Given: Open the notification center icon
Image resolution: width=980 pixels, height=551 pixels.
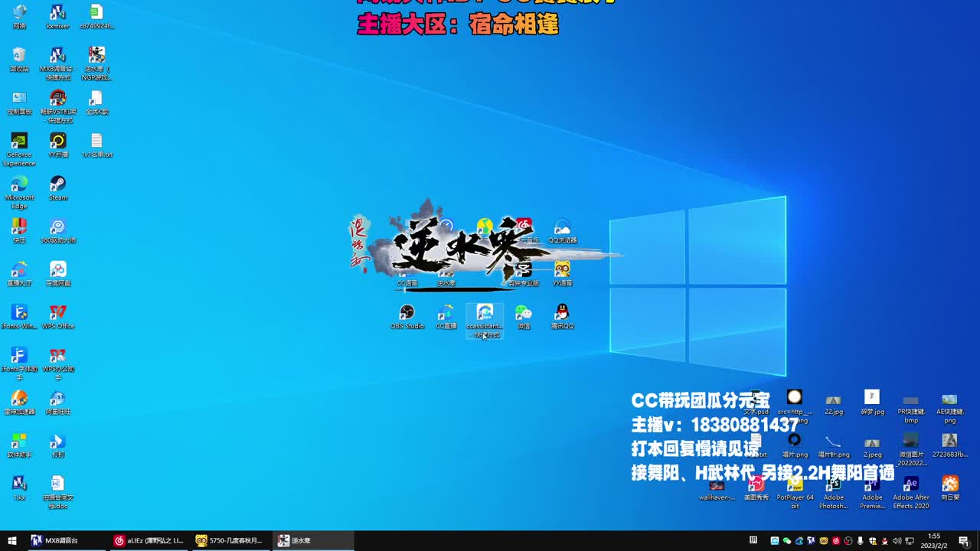Looking at the screenshot, I should pyautogui.click(x=964, y=540).
